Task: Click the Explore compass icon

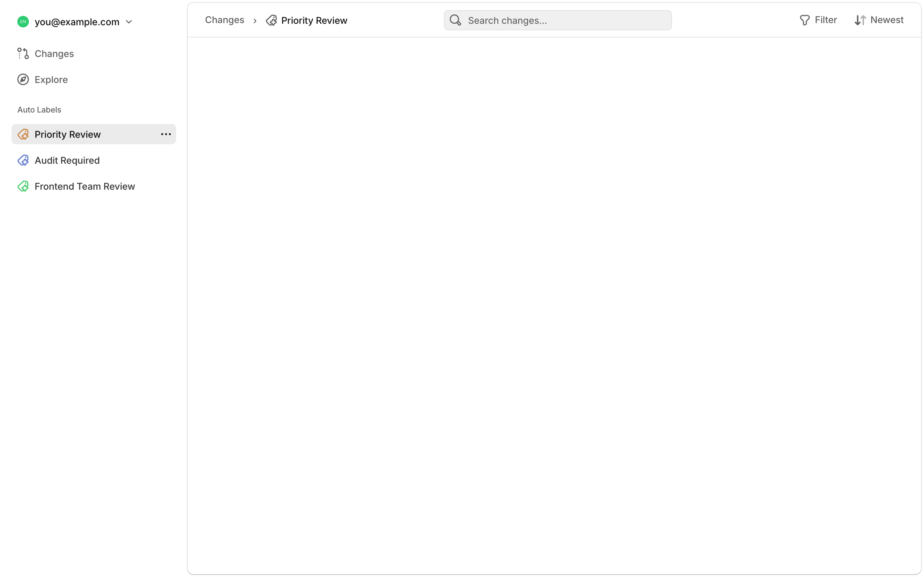Action: (23, 79)
